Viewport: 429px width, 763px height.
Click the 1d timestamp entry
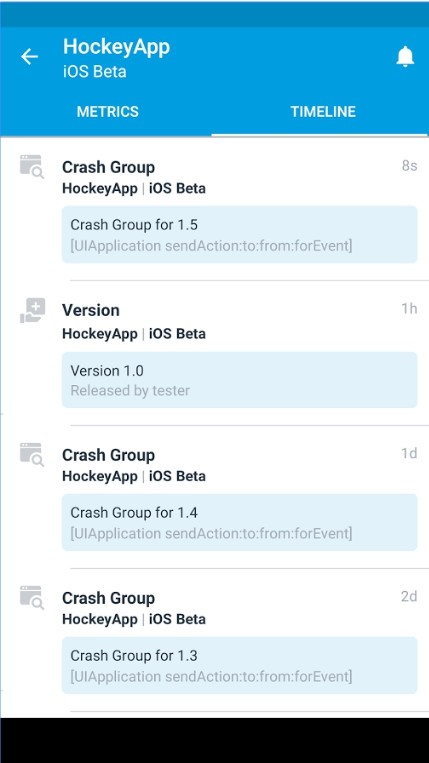(x=409, y=453)
